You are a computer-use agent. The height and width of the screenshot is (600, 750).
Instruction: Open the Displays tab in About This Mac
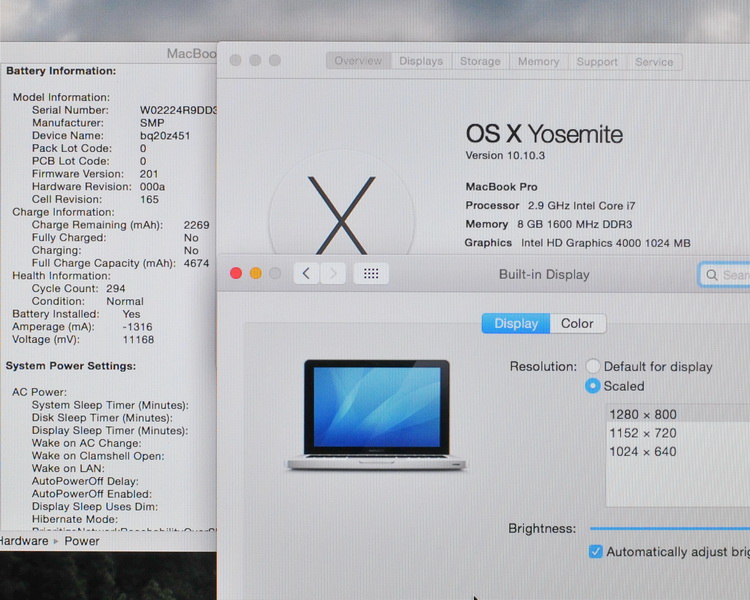421,61
